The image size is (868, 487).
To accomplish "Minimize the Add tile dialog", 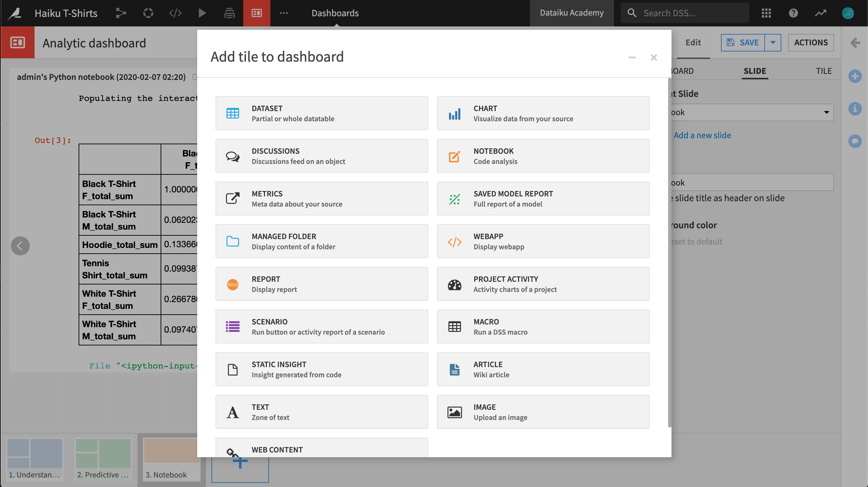I will point(632,57).
